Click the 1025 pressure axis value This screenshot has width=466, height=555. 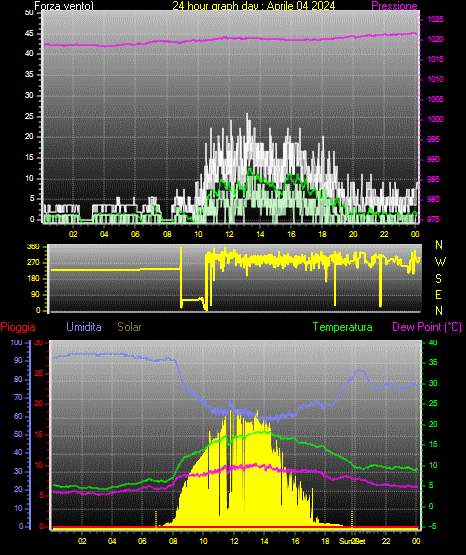tap(435, 19)
